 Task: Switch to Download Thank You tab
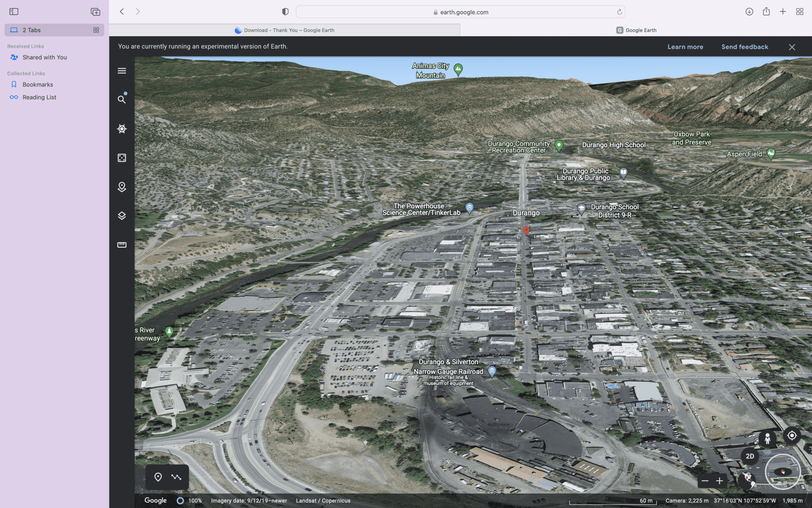285,30
